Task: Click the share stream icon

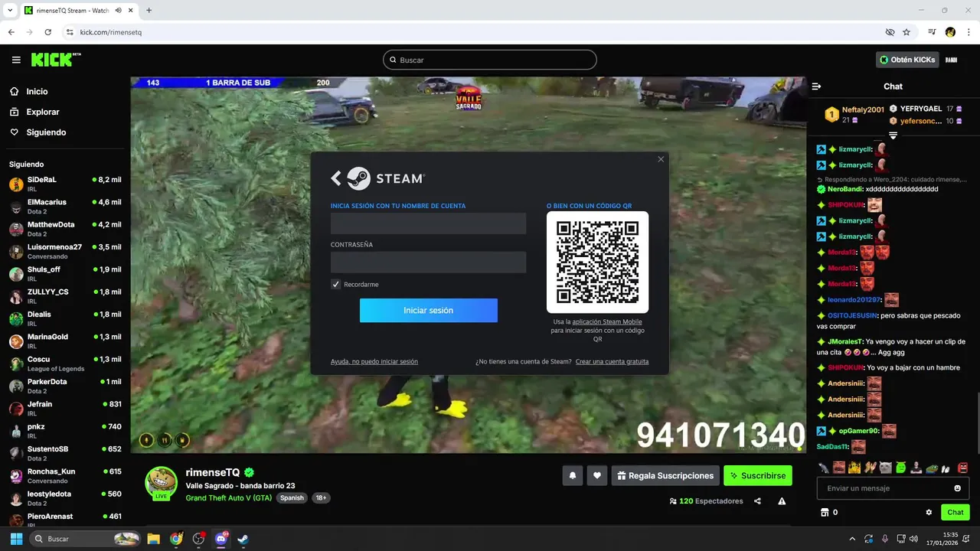Action: 757,501
